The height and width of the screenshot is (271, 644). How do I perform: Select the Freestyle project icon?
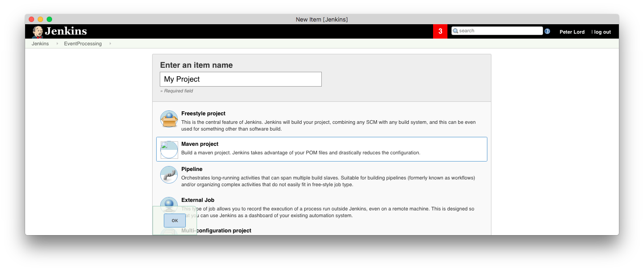pyautogui.click(x=169, y=119)
